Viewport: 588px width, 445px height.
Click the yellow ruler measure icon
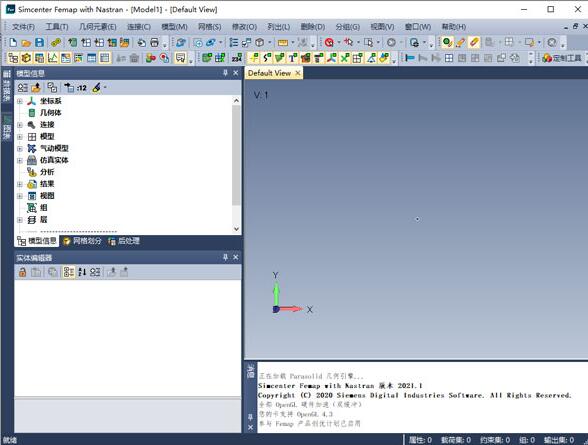(x=283, y=42)
